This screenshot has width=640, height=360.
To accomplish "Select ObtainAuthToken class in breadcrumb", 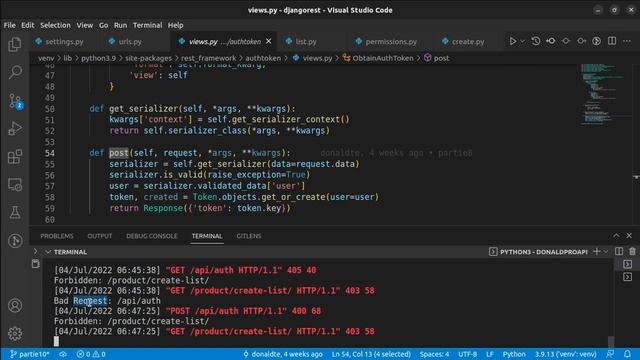I will click(x=378, y=58).
